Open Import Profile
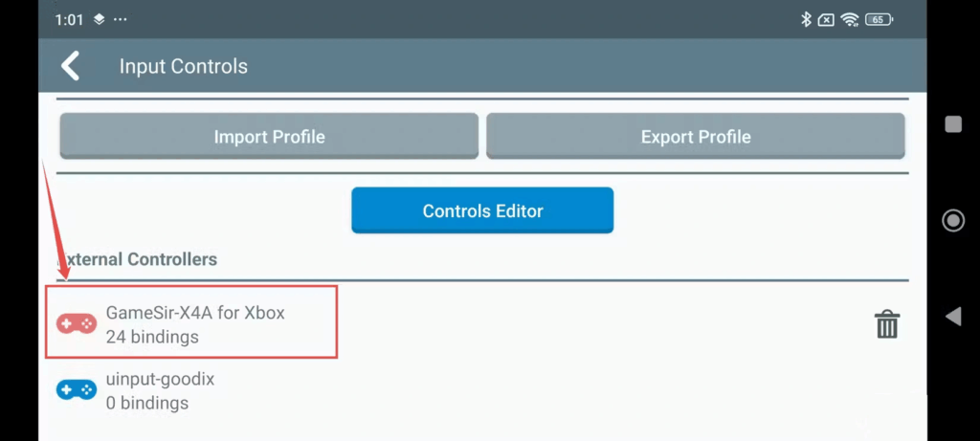 [x=269, y=136]
